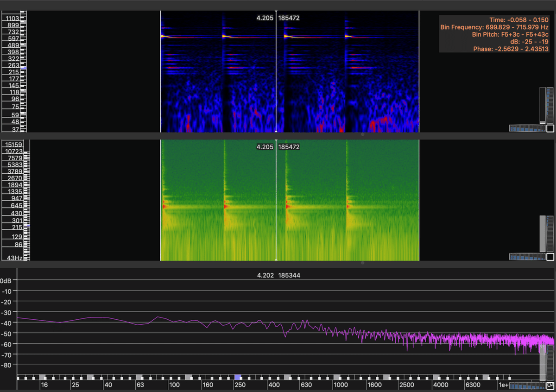Click horizontal zoom wheel in top spectrogram pane
This screenshot has height=392, width=556.
pyautogui.click(x=527, y=128)
